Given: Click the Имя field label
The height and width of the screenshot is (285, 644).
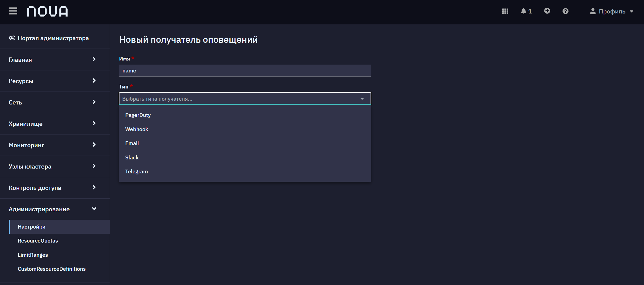Looking at the screenshot, I should pos(124,59).
